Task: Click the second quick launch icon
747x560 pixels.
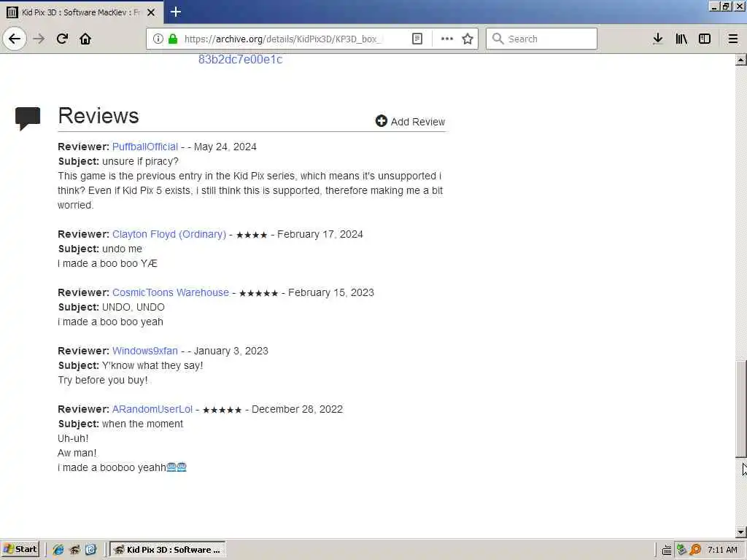Action: (74, 550)
